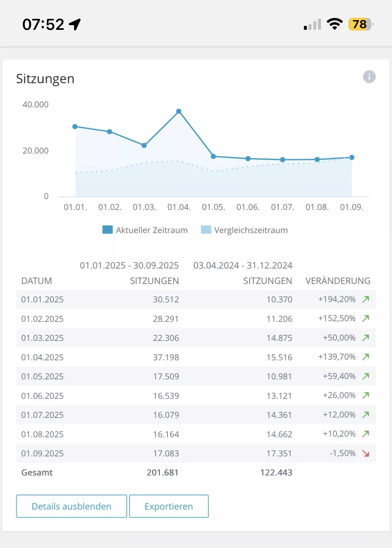Hide details with Details ausblenden button
The image size is (392, 548).
(x=71, y=506)
